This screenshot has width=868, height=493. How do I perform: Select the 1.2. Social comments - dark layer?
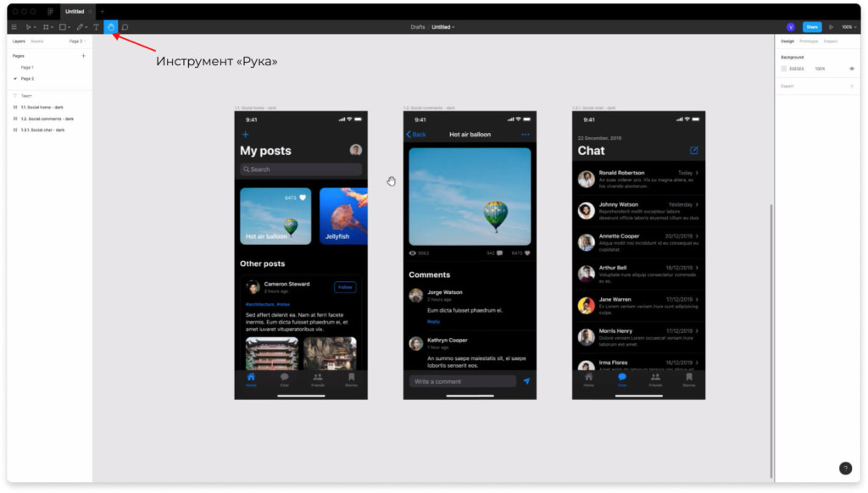coord(47,119)
